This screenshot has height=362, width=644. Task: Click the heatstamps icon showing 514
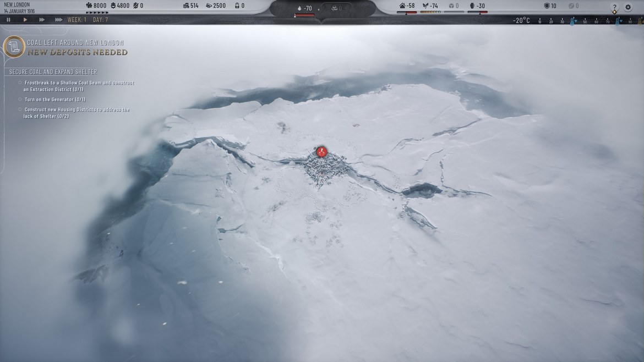tap(186, 6)
